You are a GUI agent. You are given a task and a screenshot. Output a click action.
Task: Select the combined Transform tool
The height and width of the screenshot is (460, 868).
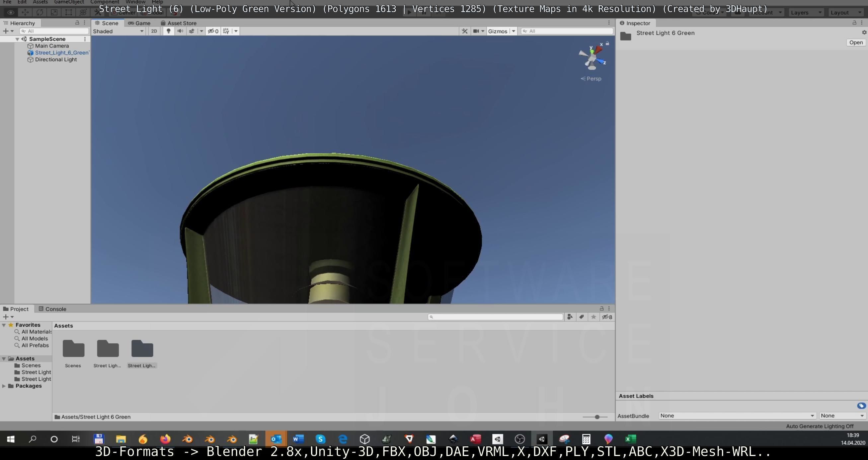point(83,13)
